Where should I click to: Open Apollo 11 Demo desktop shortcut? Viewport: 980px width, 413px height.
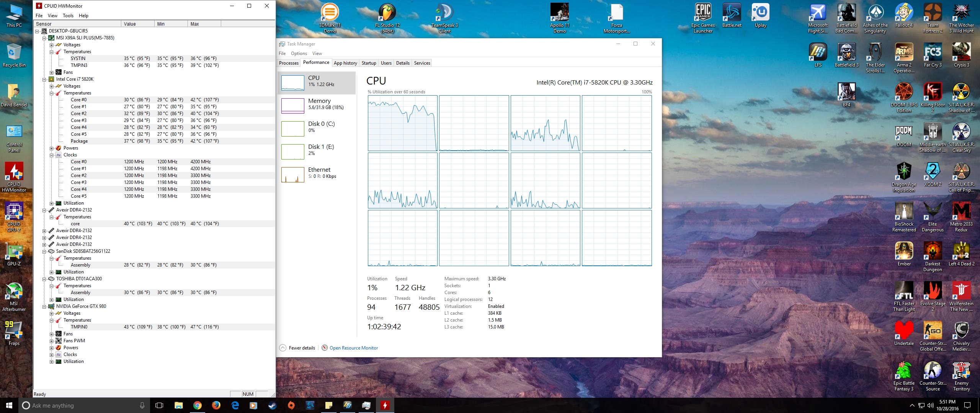coord(559,18)
